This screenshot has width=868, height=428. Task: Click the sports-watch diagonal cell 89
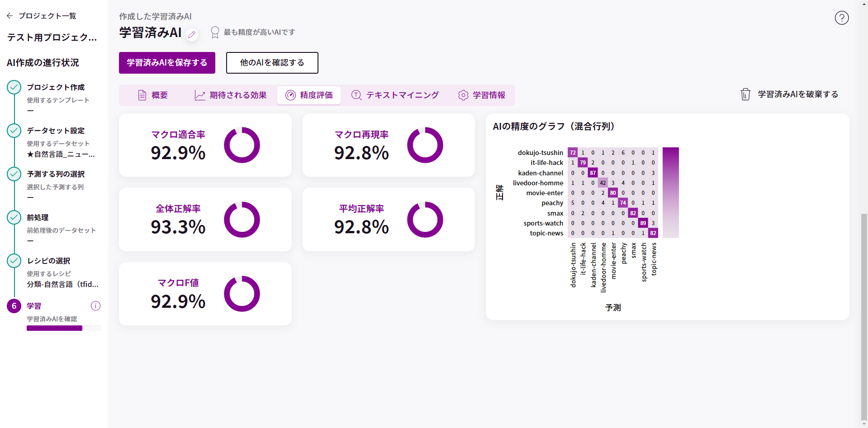click(643, 223)
